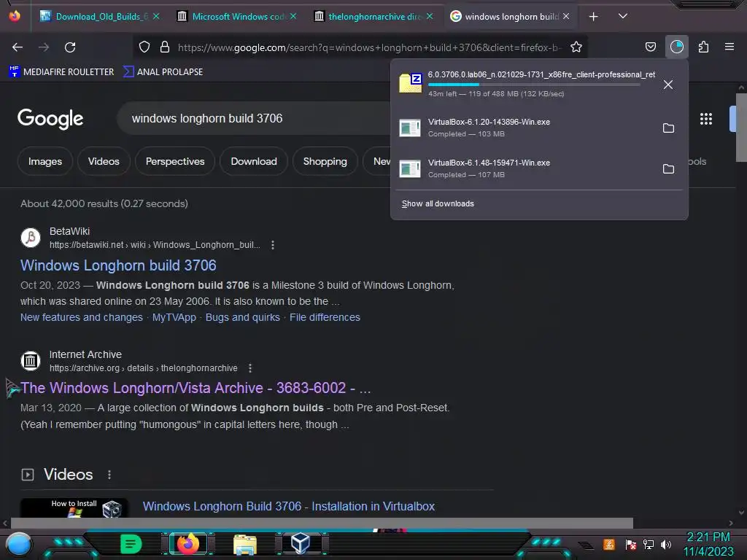The image size is (747, 560).
Task: Open the taskbar clock and date
Action: (708, 544)
